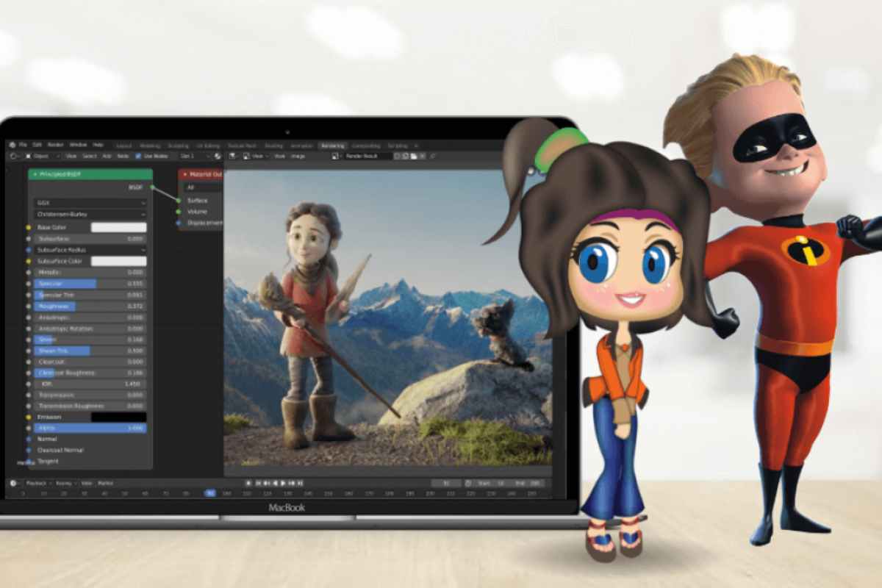Click the Base Color swatch
Screen dimensions: 882x588
118,227
